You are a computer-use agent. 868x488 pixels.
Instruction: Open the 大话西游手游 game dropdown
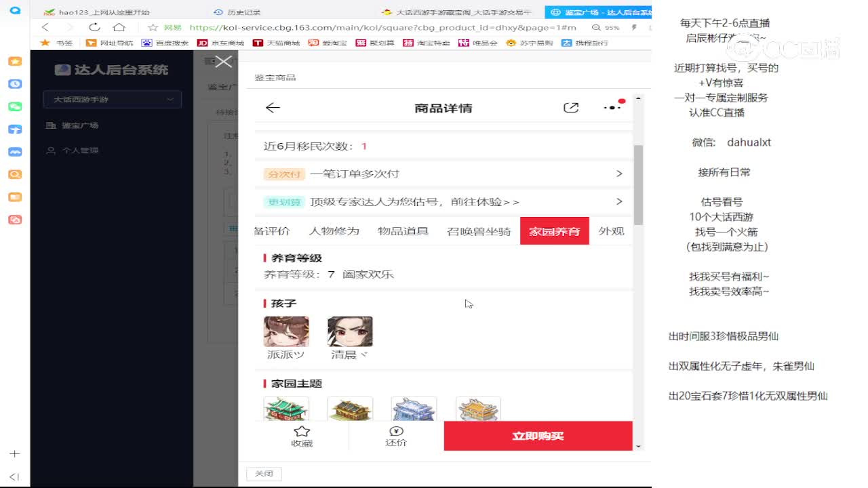[x=113, y=100]
